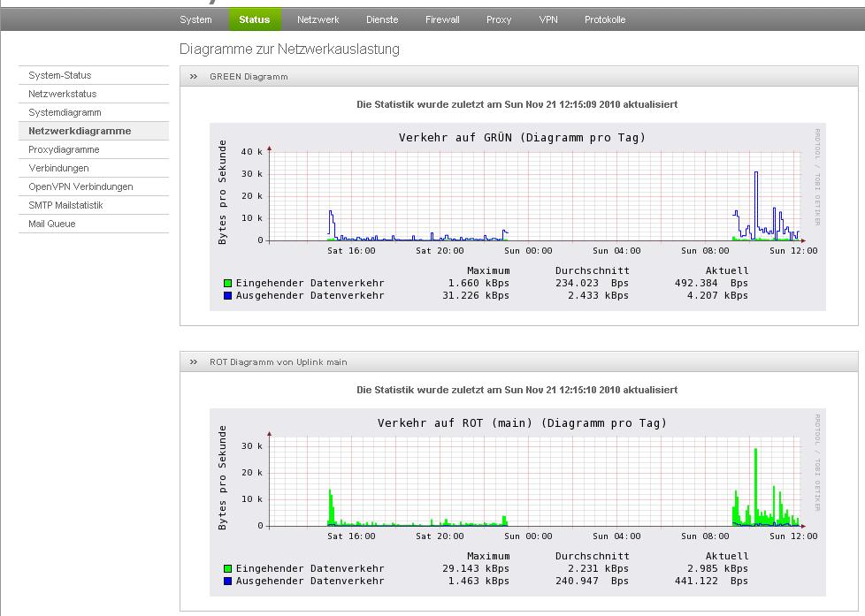This screenshot has height=616, width=865.
Task: Open Systemdiagramm from the sidebar
Action: click(x=65, y=112)
